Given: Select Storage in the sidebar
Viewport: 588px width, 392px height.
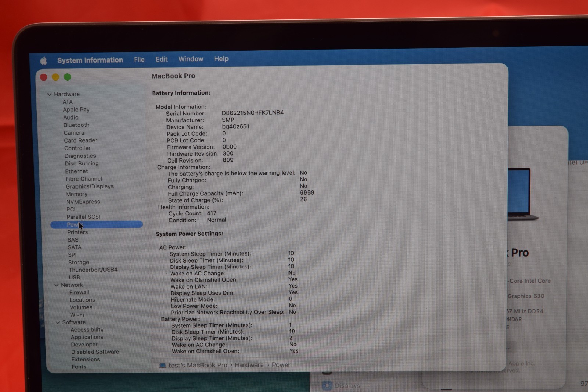Looking at the screenshot, I should (x=79, y=263).
